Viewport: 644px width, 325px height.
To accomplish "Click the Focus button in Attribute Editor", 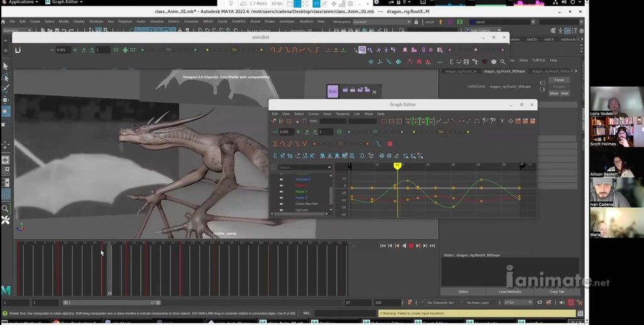I will click(x=559, y=80).
